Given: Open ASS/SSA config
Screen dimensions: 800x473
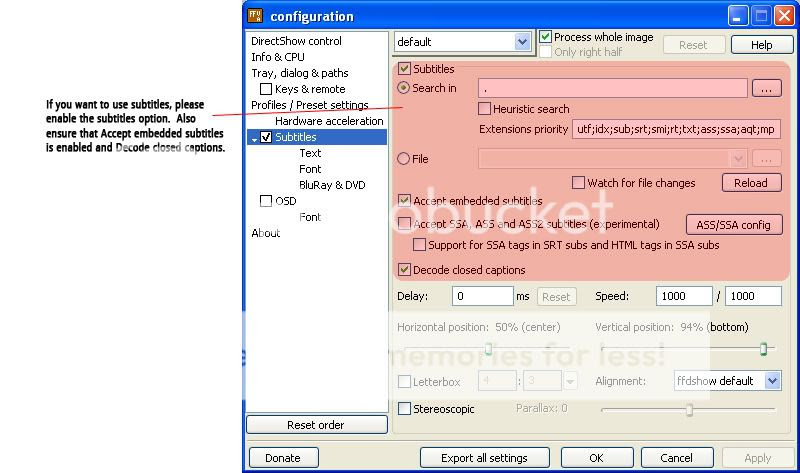Looking at the screenshot, I should point(734,225).
